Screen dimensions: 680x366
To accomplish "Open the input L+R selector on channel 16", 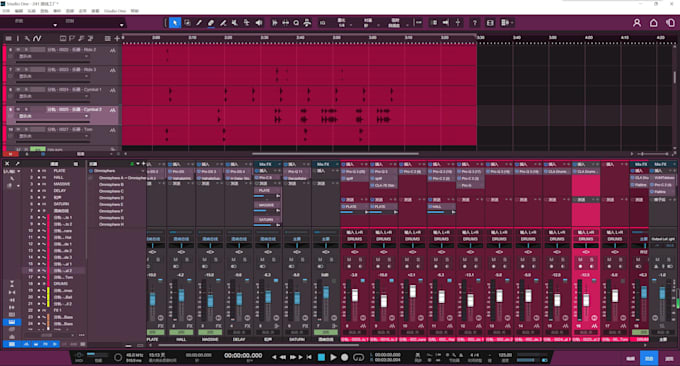I will click(586, 232).
